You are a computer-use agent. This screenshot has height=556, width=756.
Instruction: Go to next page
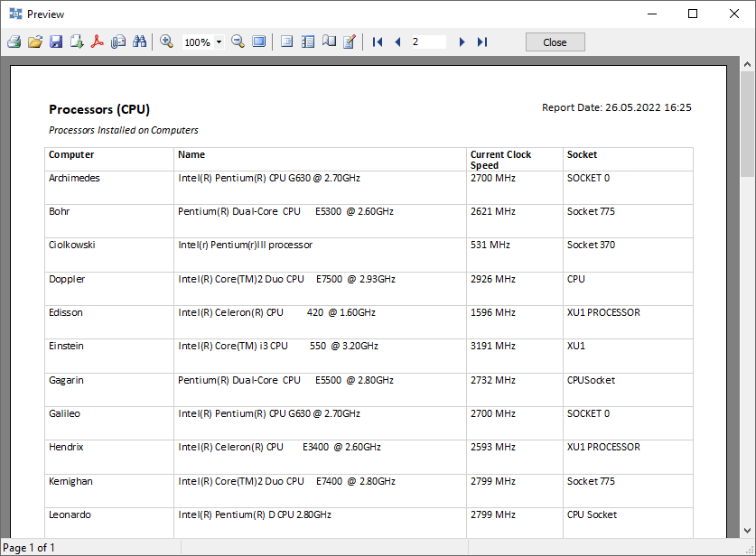coord(462,42)
